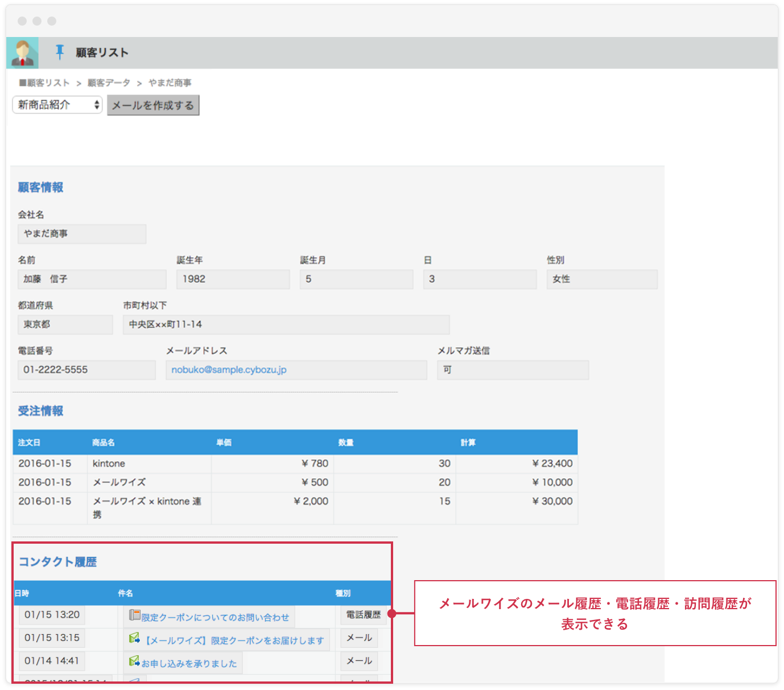Click the メールを作成する button

click(x=153, y=105)
